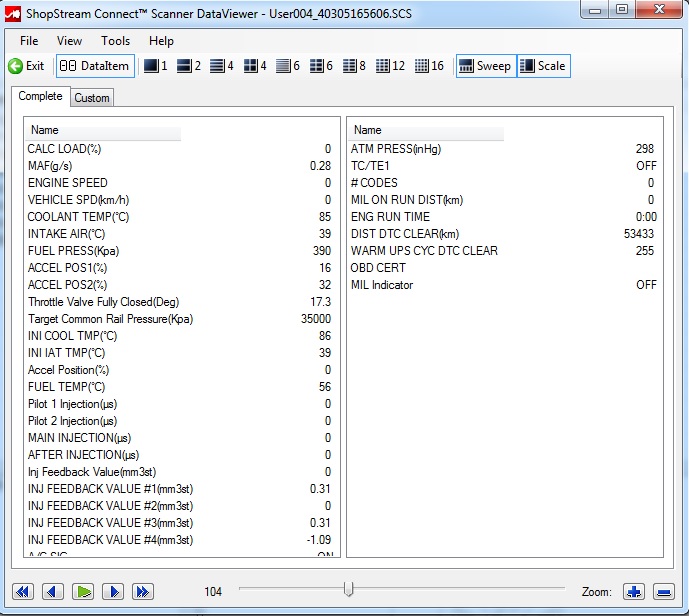Select the ATM PRESS(inHg) row
This screenshot has width=689, height=616.
point(504,149)
